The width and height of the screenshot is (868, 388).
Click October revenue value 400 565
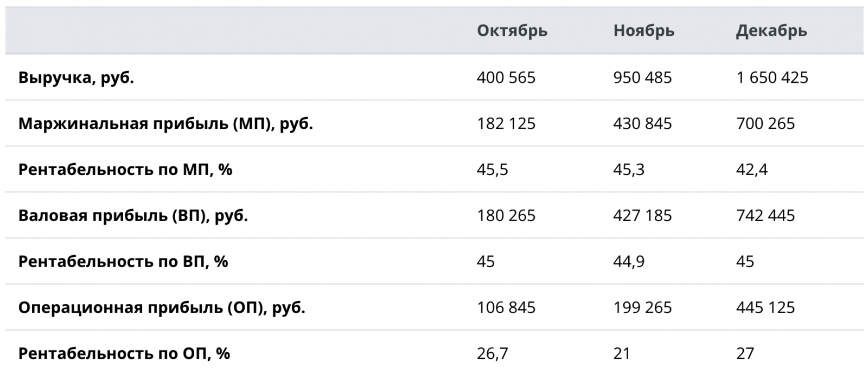(506, 78)
